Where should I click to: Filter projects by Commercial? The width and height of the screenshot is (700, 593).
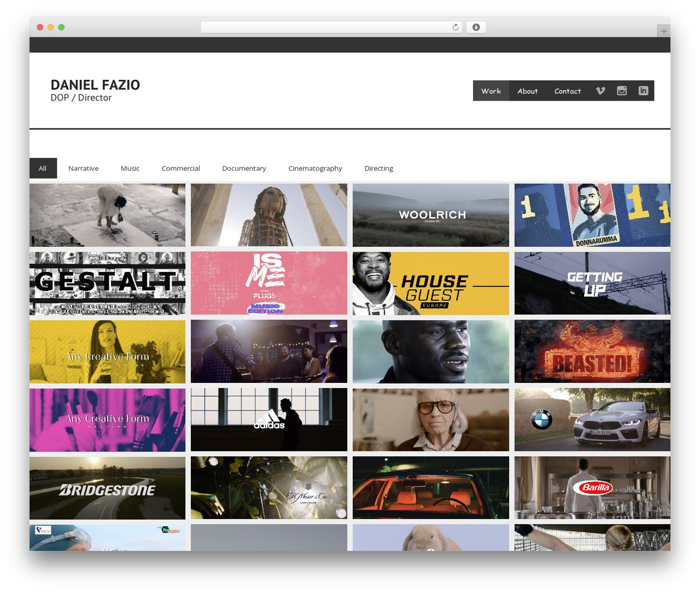pos(181,168)
